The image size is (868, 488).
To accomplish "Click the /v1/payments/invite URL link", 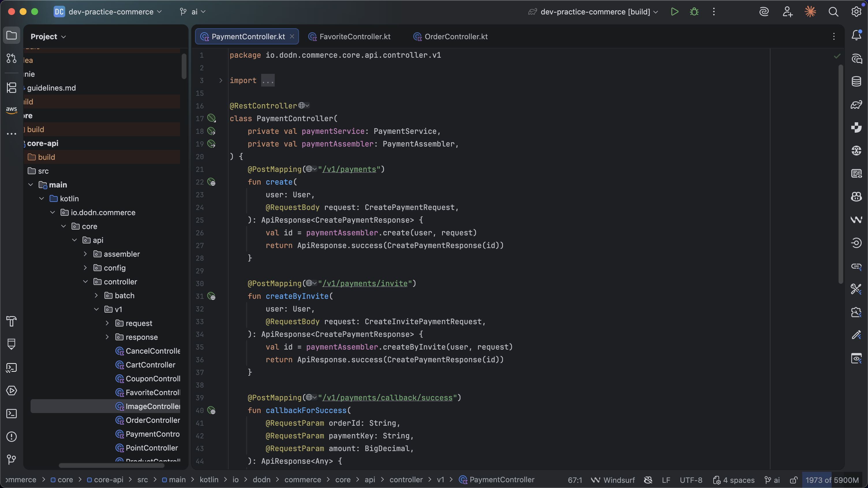I will (x=365, y=284).
